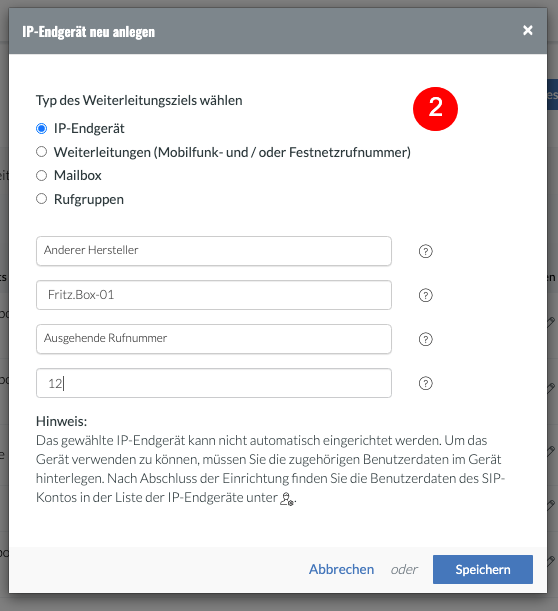The image size is (558, 611).
Task: Select the Mailbox radio button
Action: 41,176
